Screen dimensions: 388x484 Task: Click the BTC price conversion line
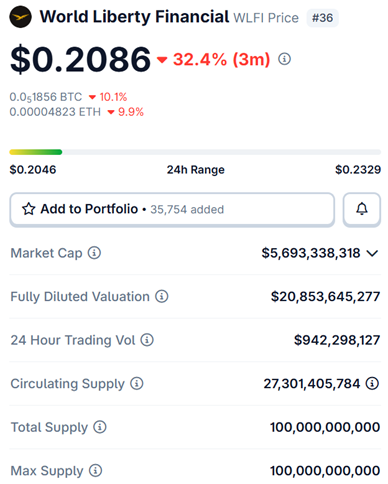[68, 97]
